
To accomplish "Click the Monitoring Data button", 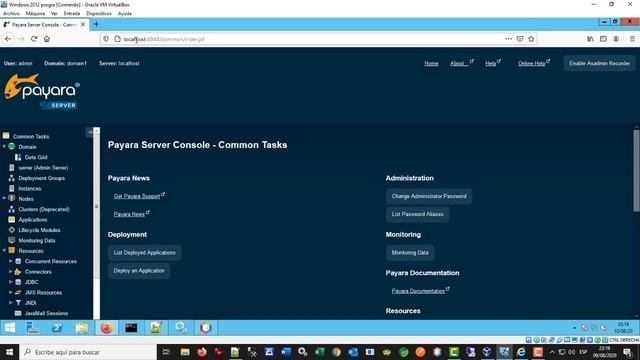I will (x=410, y=253).
